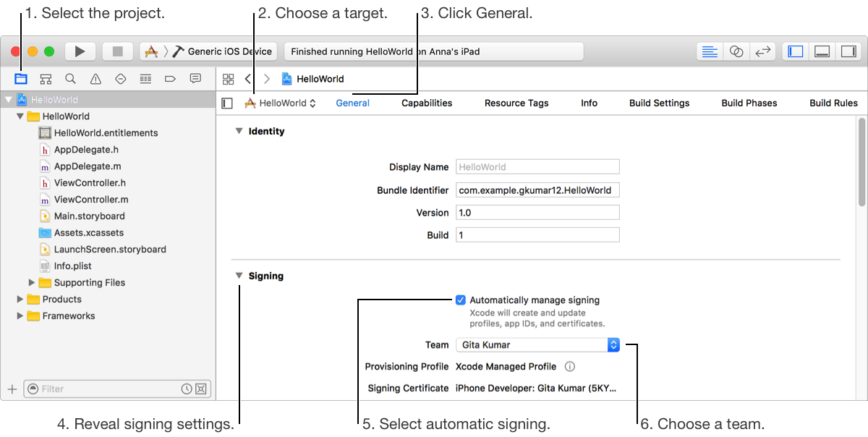Select the Assistant editor overlapping-circles button
Screen dimensions: 868x437
pos(736,51)
